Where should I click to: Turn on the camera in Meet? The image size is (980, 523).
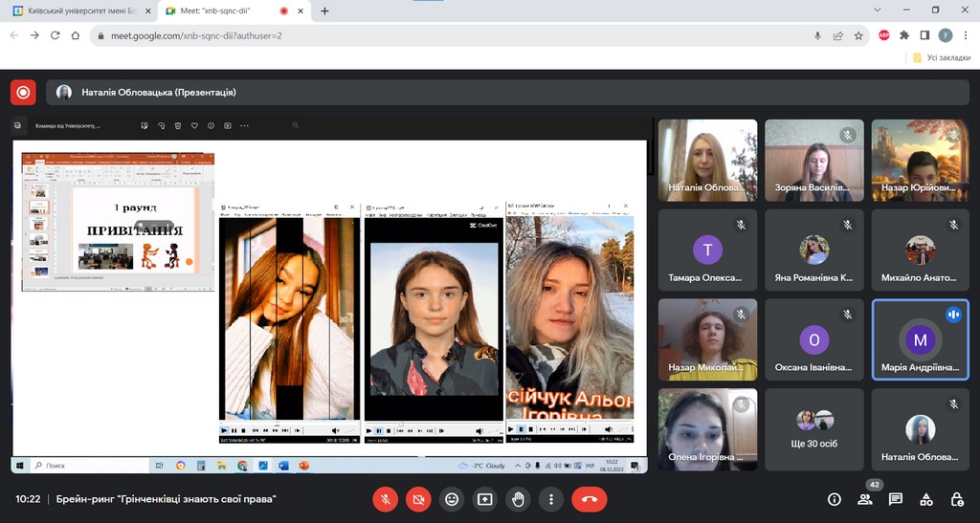[418, 499]
